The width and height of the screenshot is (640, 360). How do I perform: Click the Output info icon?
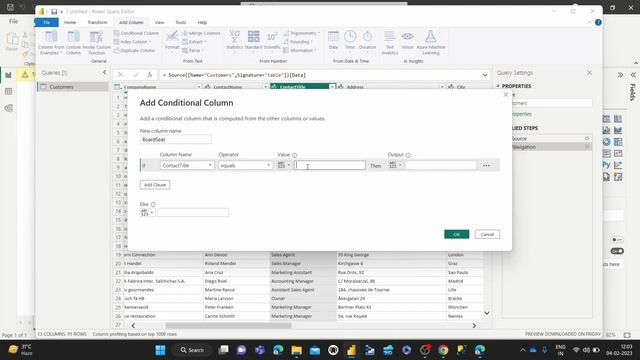coord(408,155)
